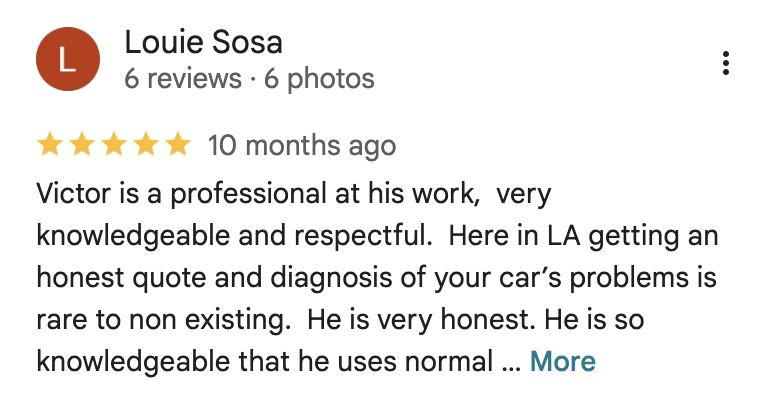Click the first rating star
This screenshot has width=778, height=400.
click(x=49, y=146)
